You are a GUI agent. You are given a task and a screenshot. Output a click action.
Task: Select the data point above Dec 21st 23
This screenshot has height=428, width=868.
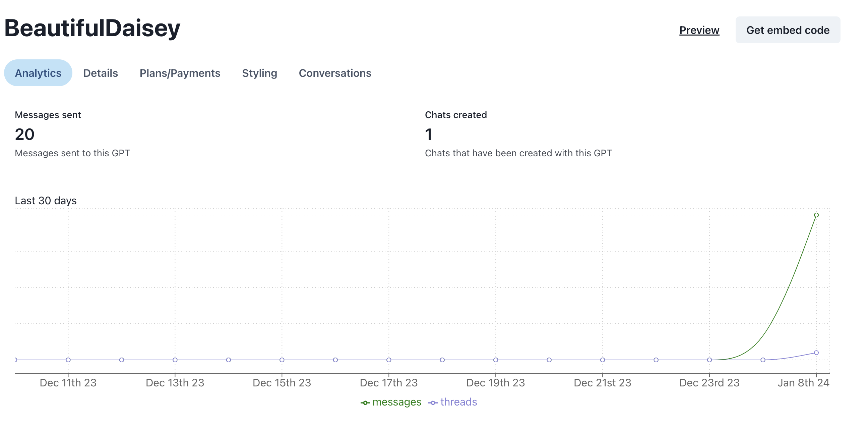[x=603, y=360]
